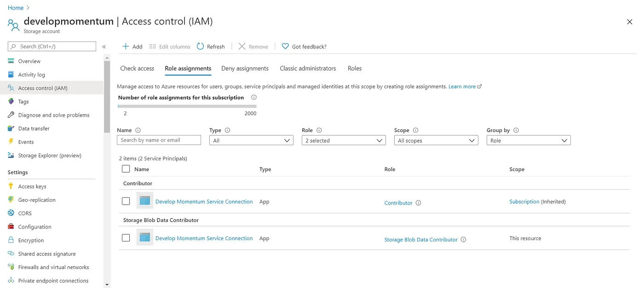This screenshot has height=288, width=644.
Task: Open the Role filter showing 2 selected
Action: (x=344, y=141)
